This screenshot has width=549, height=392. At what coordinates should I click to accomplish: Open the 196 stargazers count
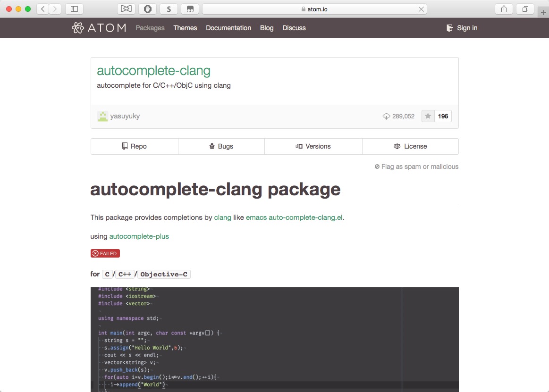point(443,116)
